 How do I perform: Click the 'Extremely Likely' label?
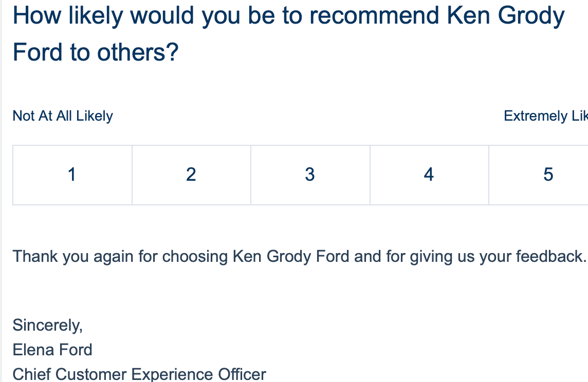click(546, 116)
